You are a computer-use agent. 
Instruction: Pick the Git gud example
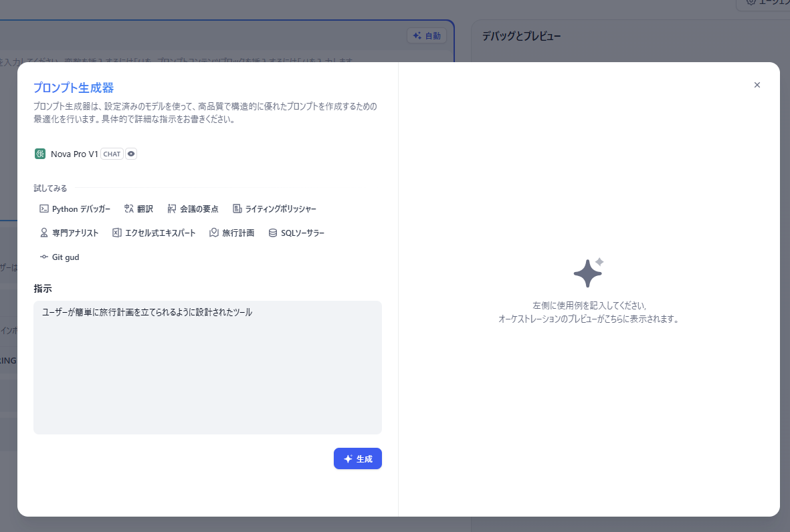click(x=60, y=257)
